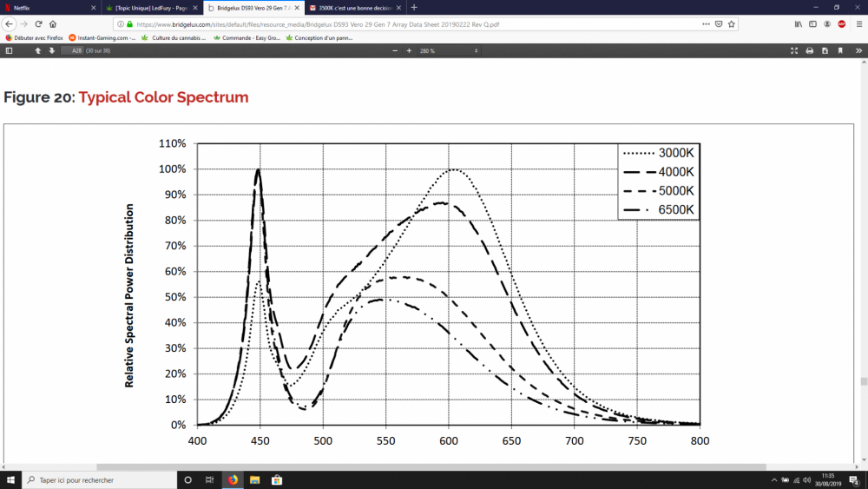
Task: Go to the previous PDF page
Action: pos(37,50)
